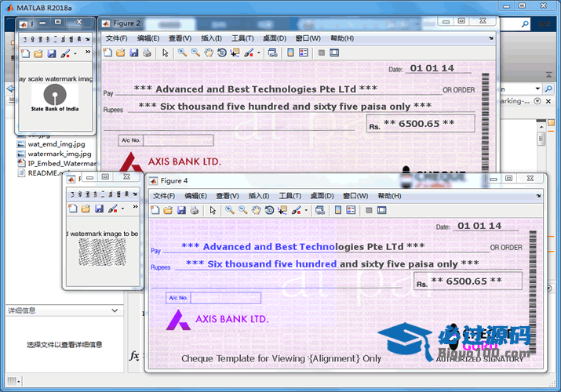Open brush color dropdown in Figure 4 toolbar
This screenshot has height=392, width=561.
(306, 210)
